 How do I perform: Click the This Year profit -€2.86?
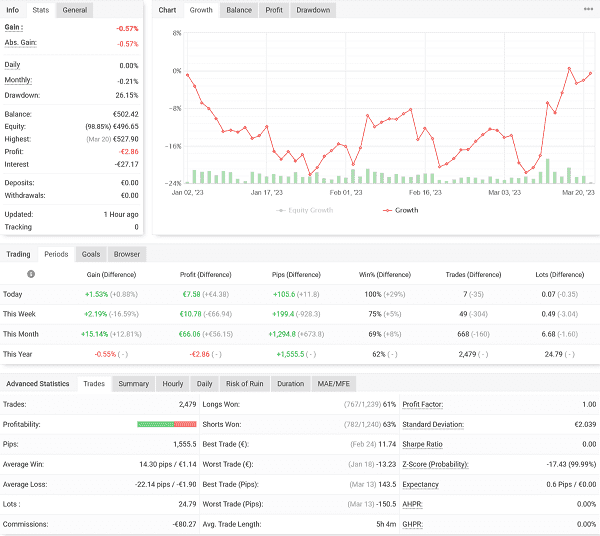200,354
